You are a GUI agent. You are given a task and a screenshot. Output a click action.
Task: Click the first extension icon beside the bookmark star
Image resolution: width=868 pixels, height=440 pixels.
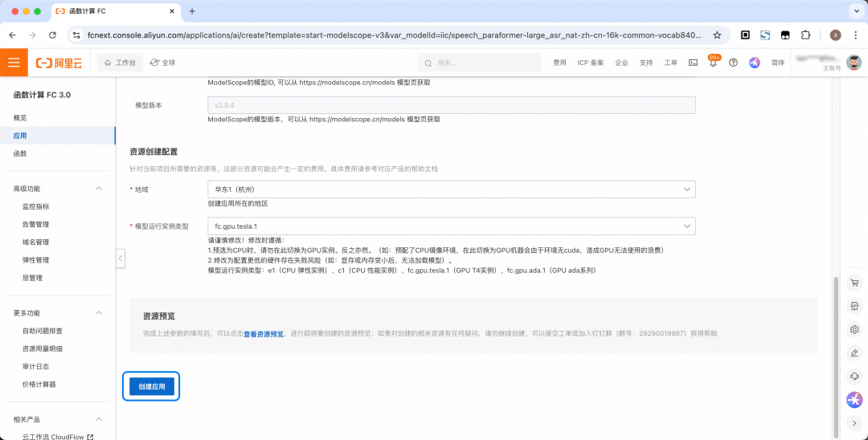[746, 35]
